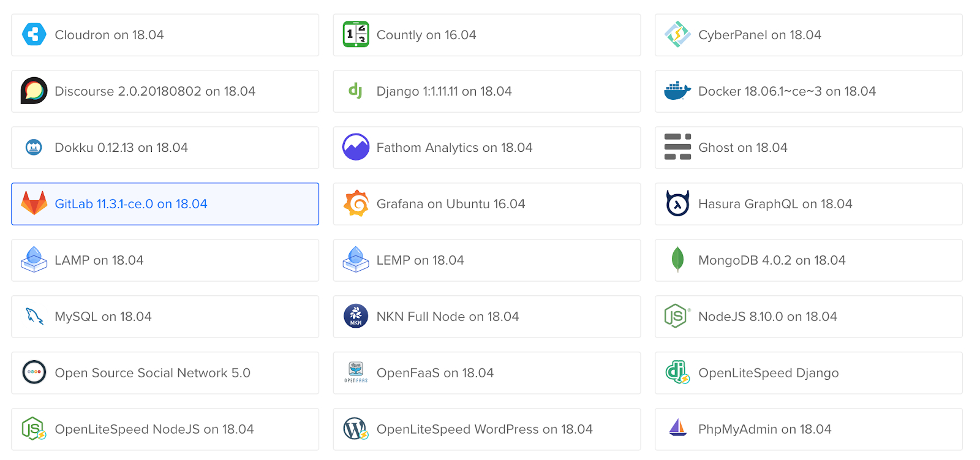Click the LEMP droplet icon

coord(356,260)
